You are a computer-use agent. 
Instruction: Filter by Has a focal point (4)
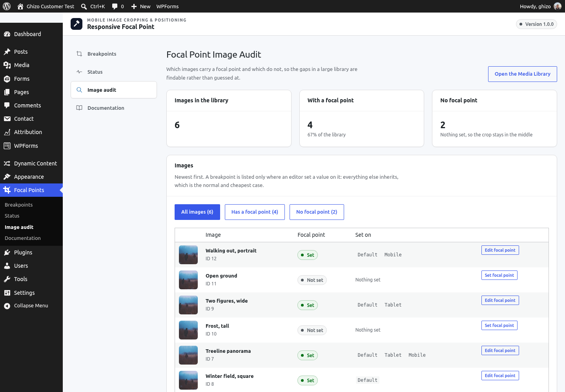(x=255, y=212)
